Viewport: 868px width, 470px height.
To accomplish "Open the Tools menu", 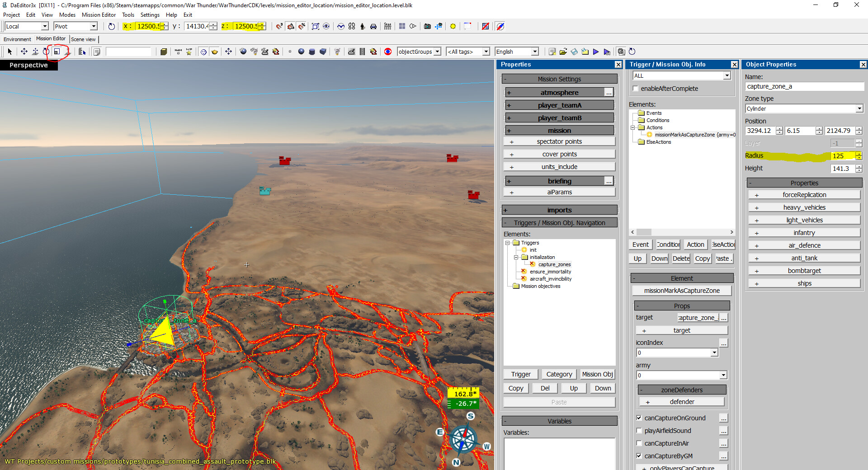I will [128, 15].
